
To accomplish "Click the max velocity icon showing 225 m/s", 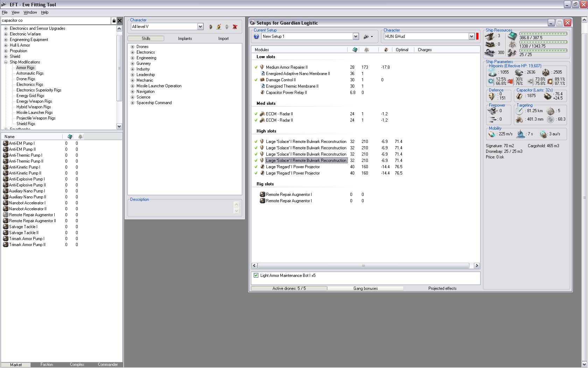I will point(492,134).
